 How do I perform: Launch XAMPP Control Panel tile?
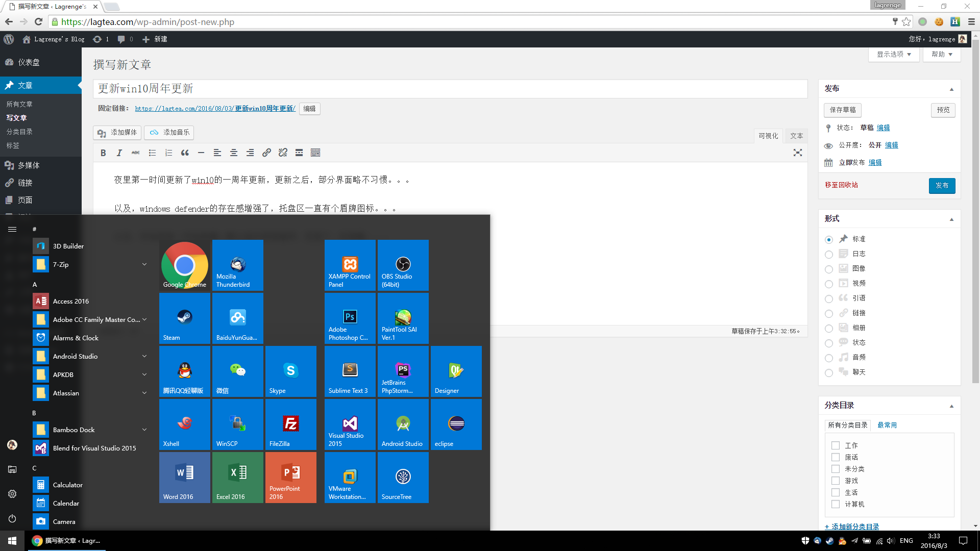pyautogui.click(x=350, y=265)
